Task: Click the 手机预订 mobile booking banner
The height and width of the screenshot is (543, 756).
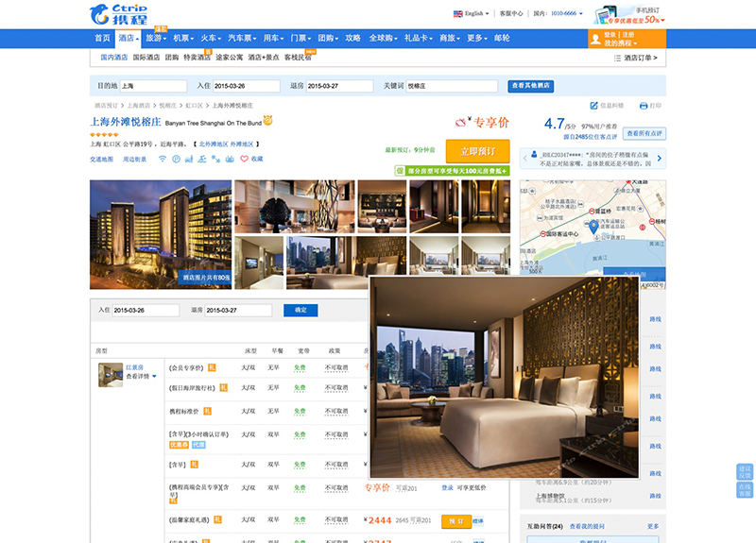Action: click(629, 15)
